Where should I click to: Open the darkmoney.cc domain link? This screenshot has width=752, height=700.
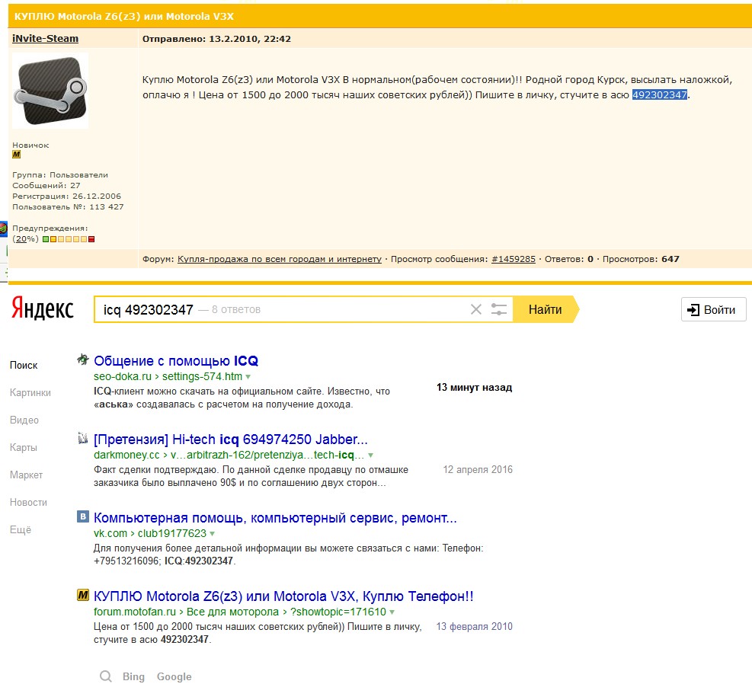pos(126,455)
